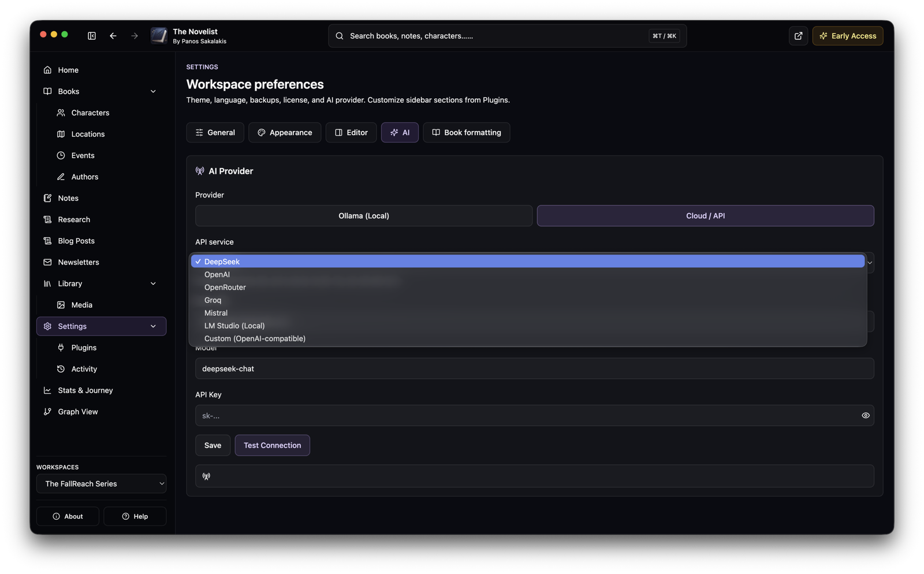924x574 pixels.
Task: Choose Custom (OpenAI-compatible) option
Action: click(x=528, y=338)
